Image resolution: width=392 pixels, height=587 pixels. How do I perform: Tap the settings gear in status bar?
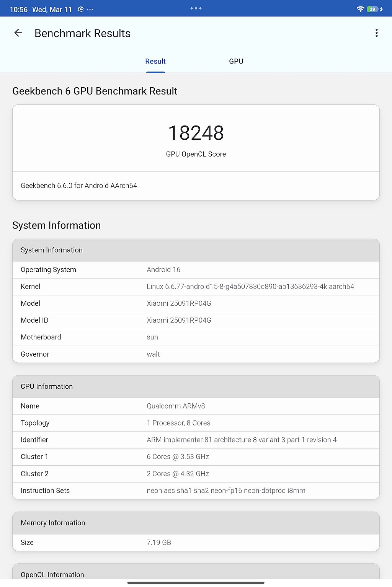click(x=81, y=10)
